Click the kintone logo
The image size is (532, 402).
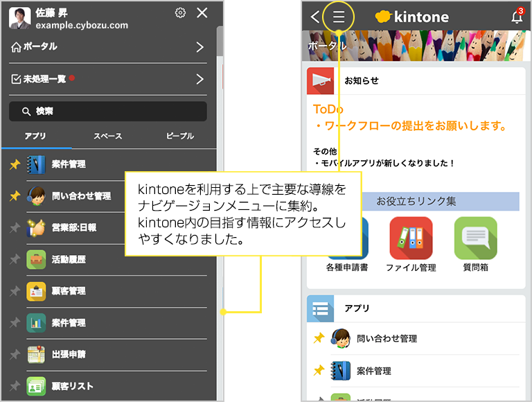412,17
